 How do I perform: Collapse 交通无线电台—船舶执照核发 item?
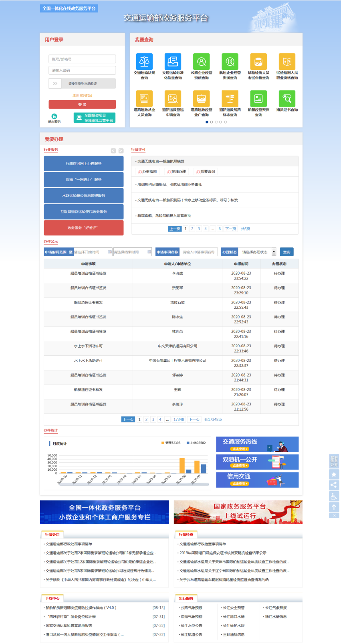point(215,161)
